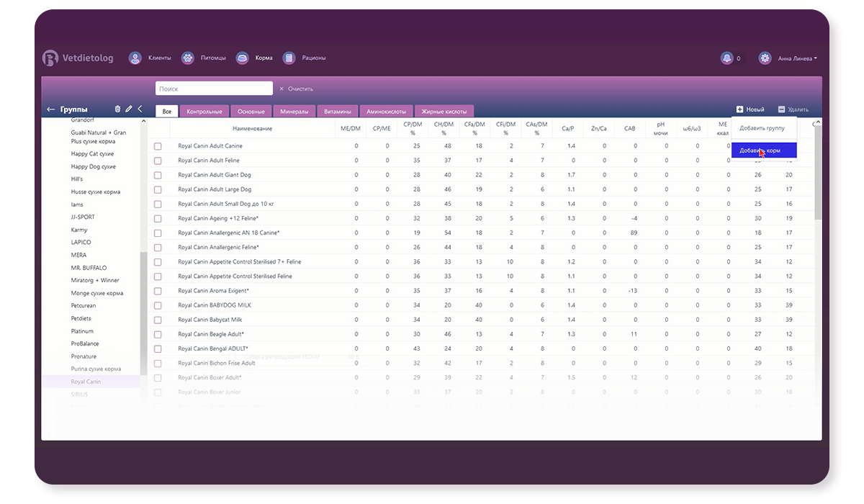
Task: Open the Клиенты section icon
Action: point(135,58)
